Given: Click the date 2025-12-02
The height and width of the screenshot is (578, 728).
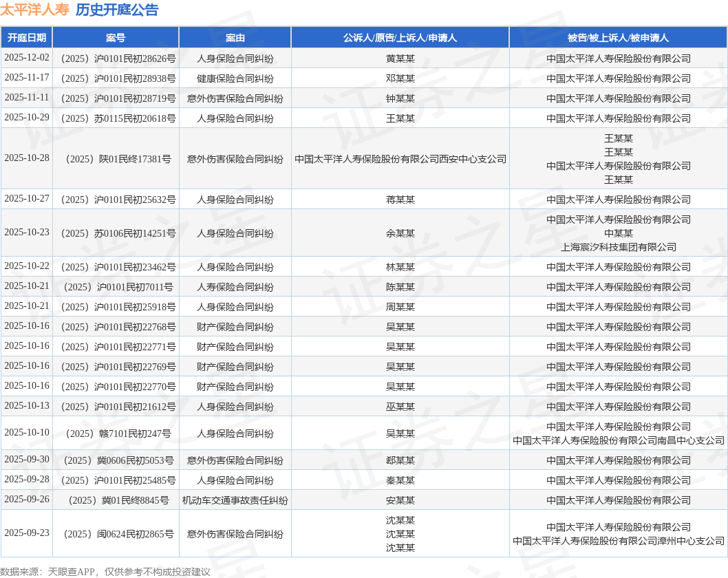Looking at the screenshot, I should click(26, 58).
